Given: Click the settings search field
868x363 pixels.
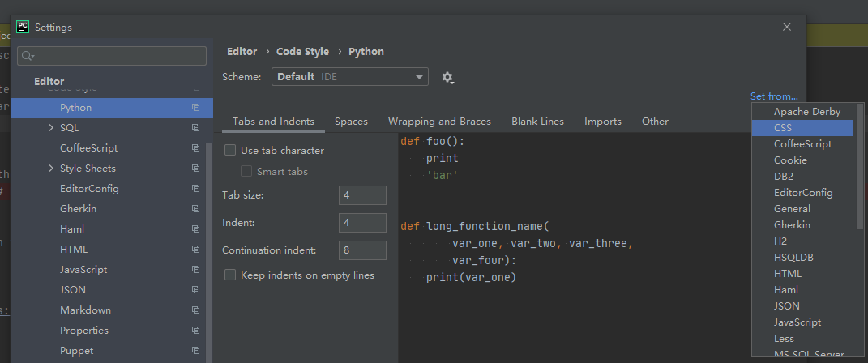Looking at the screenshot, I should coord(112,56).
